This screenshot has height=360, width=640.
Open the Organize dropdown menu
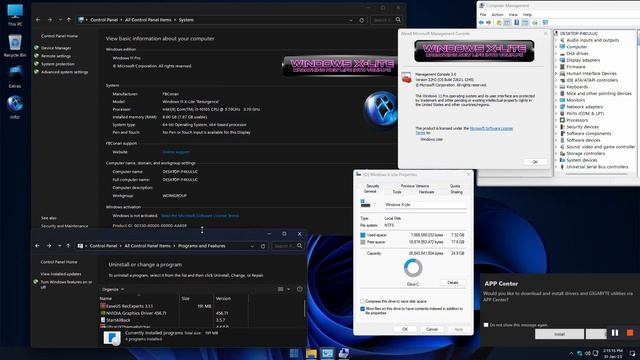[x=113, y=289]
